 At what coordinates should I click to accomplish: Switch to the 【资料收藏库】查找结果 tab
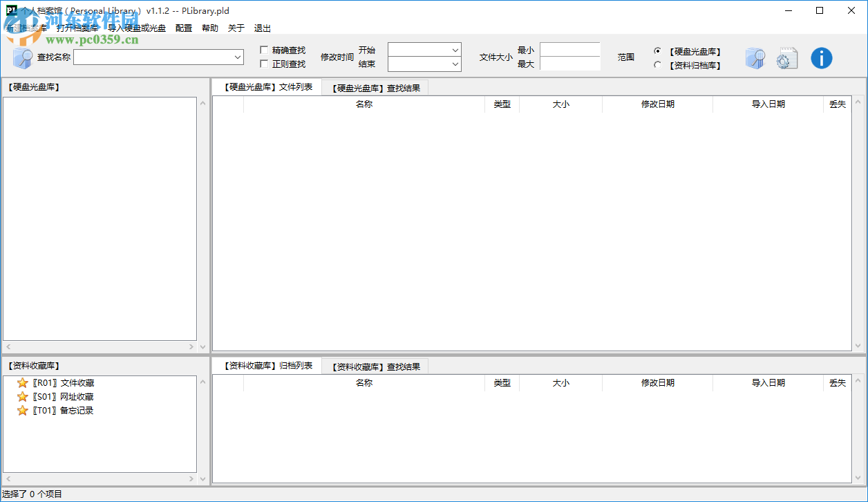click(377, 366)
